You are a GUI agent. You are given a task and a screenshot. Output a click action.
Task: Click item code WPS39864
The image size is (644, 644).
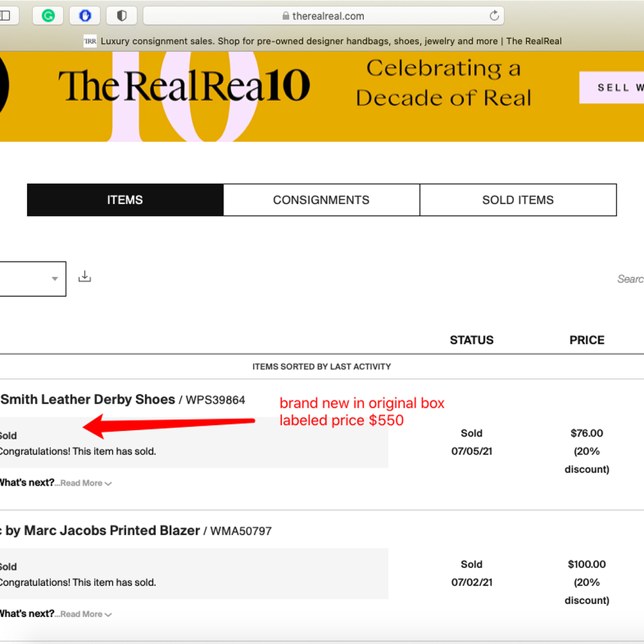[215, 400]
